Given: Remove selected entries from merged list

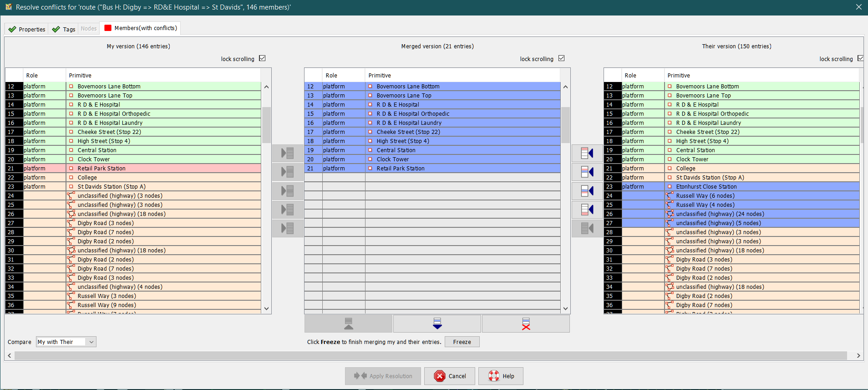Looking at the screenshot, I should tap(526, 324).
